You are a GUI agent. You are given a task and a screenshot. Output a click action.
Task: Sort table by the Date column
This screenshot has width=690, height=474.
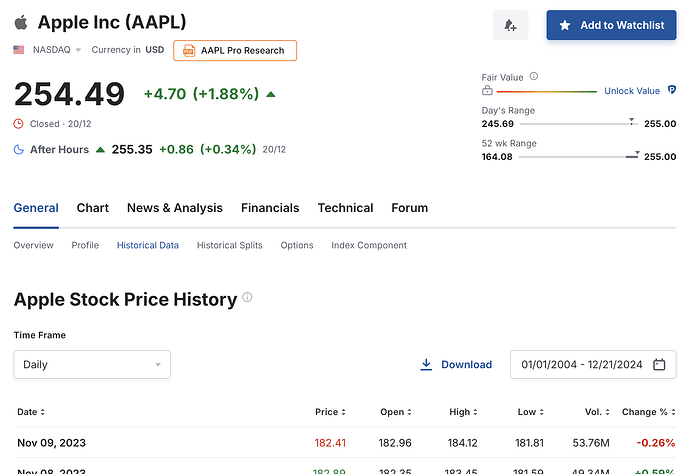tap(31, 412)
